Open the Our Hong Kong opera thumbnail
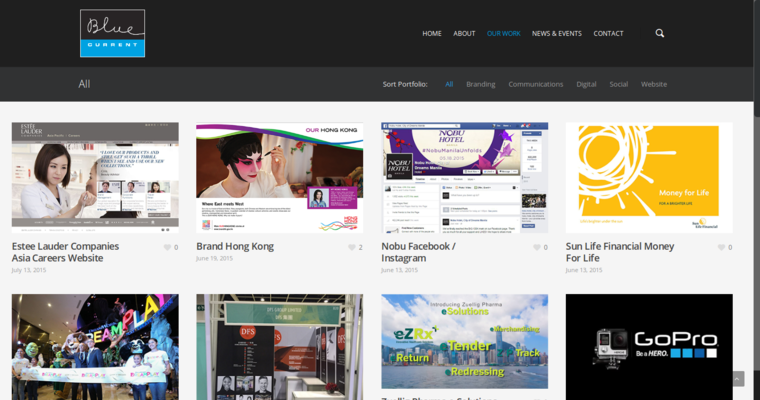This screenshot has height=400, width=760. (x=280, y=177)
